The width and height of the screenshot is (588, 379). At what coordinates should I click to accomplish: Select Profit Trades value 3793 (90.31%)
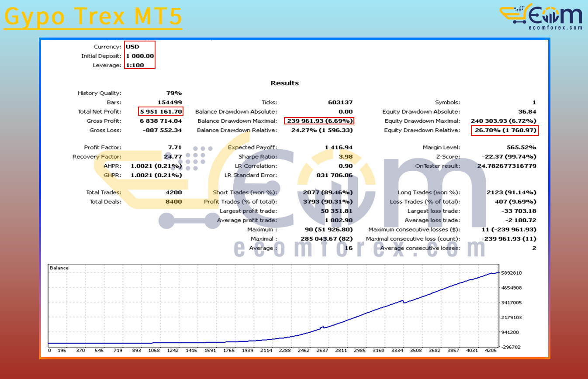[328, 202]
